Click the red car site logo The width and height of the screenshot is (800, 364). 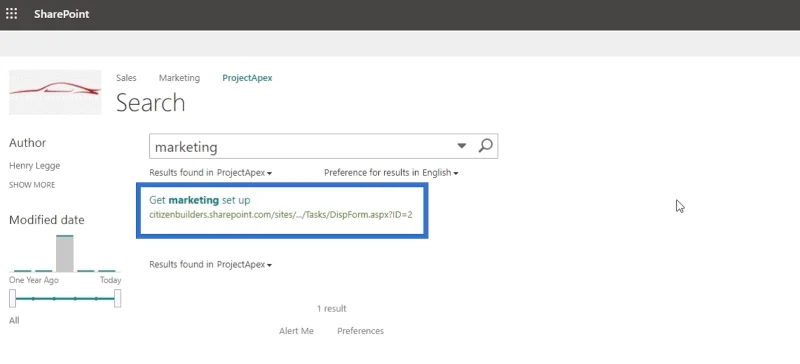click(55, 92)
